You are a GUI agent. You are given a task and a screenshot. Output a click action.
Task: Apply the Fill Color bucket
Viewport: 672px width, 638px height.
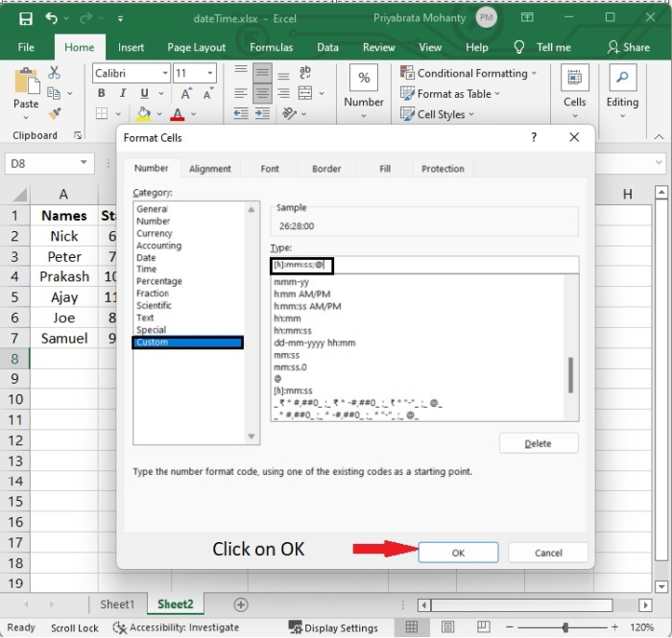(x=144, y=113)
